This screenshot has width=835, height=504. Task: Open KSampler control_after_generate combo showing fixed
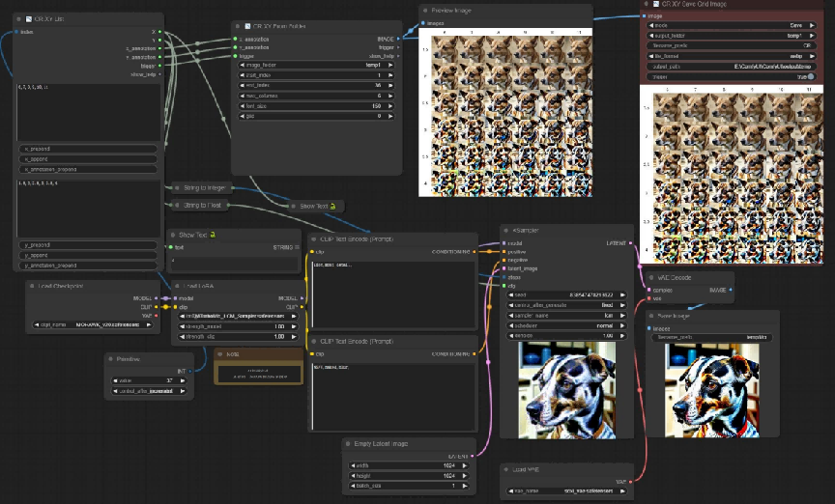[566, 305]
